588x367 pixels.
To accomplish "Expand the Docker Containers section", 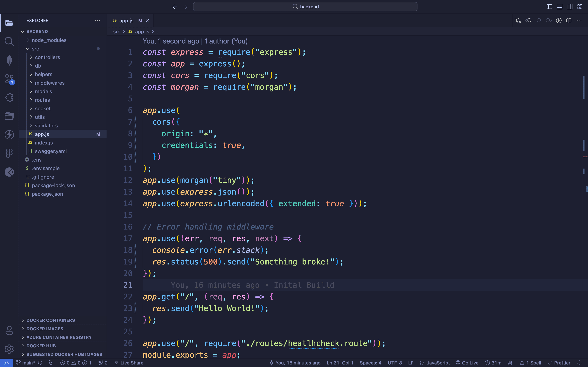I will pos(51,320).
